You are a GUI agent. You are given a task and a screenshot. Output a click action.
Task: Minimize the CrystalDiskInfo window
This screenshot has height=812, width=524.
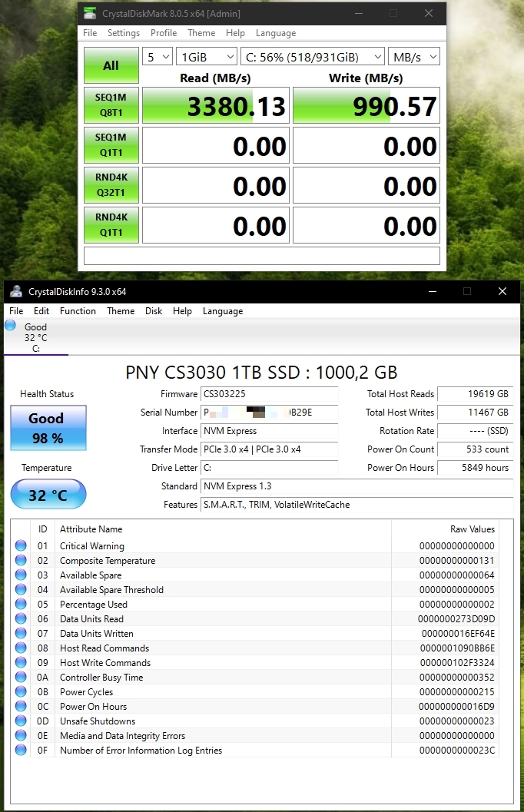coord(433,292)
